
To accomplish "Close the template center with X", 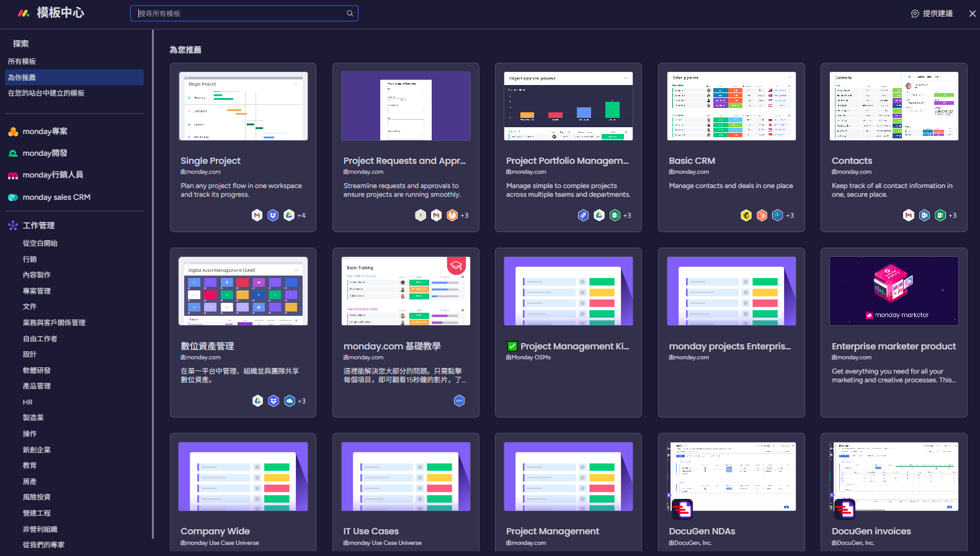I will (972, 14).
